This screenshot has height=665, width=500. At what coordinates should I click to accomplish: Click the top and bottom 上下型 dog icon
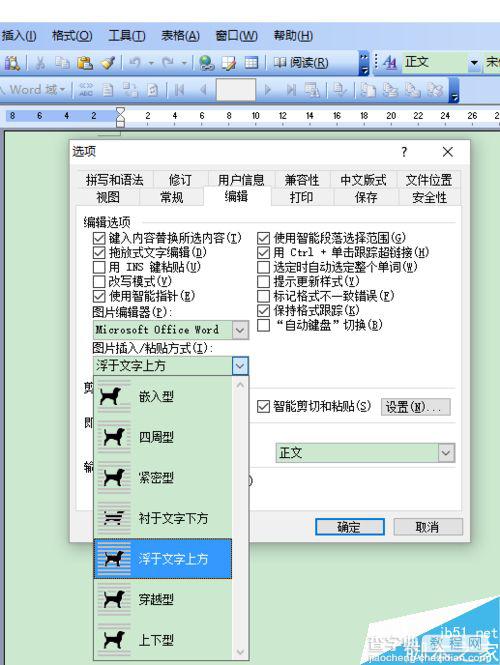coord(114,640)
